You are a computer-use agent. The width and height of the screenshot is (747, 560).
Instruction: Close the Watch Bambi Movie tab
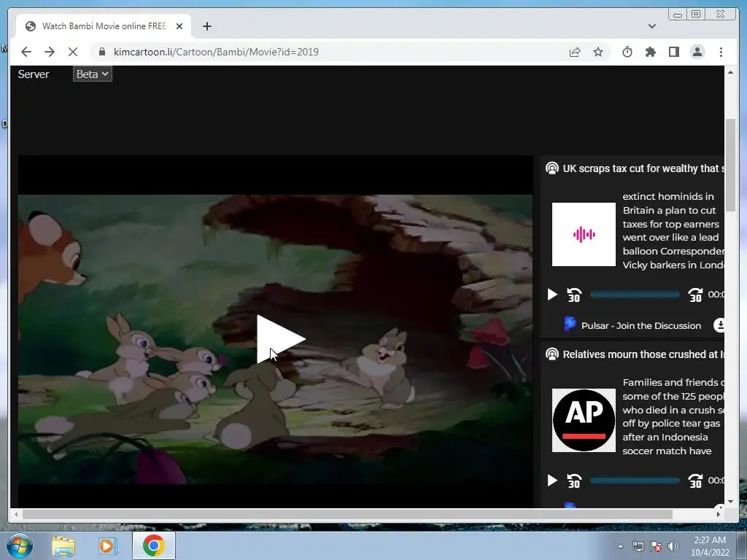coord(179,26)
